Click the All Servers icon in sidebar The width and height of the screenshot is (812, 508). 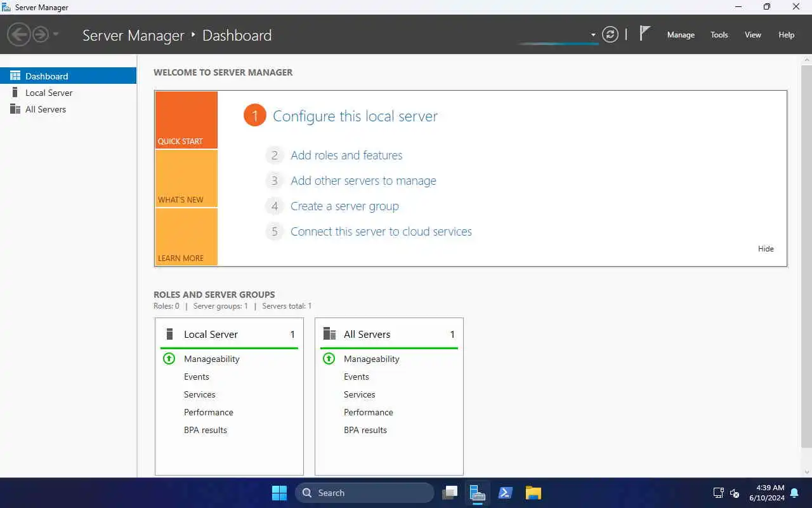[x=15, y=109]
